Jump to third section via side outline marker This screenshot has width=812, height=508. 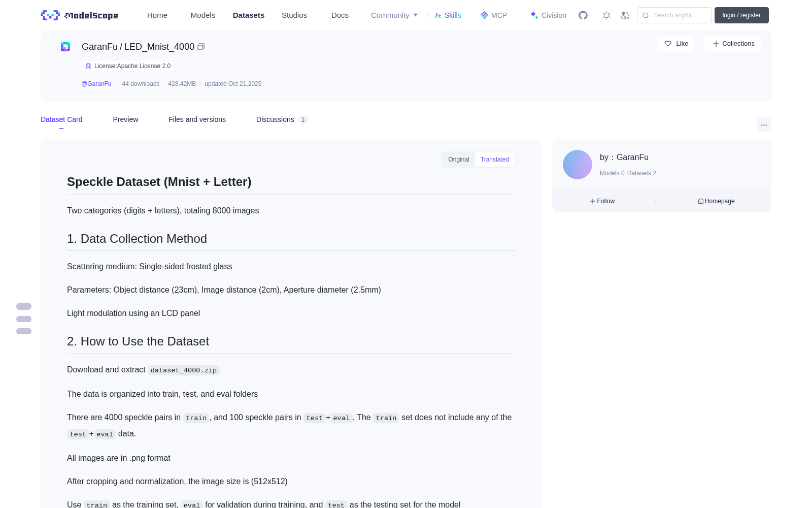click(24, 331)
